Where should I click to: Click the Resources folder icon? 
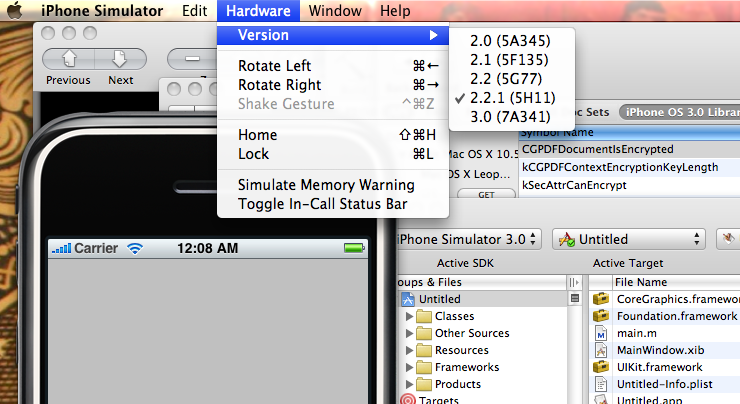pos(424,350)
